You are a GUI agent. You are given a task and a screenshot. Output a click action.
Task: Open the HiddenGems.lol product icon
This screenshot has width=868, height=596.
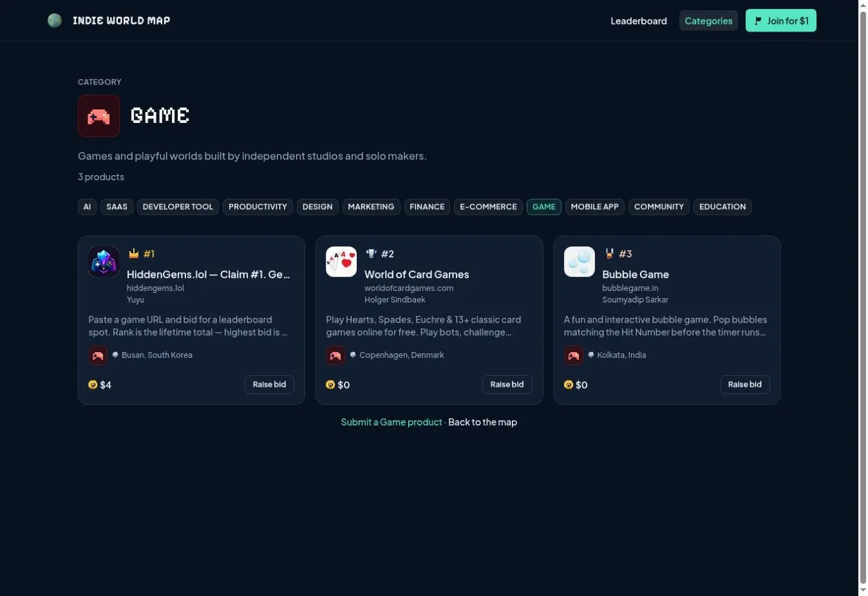click(x=104, y=262)
